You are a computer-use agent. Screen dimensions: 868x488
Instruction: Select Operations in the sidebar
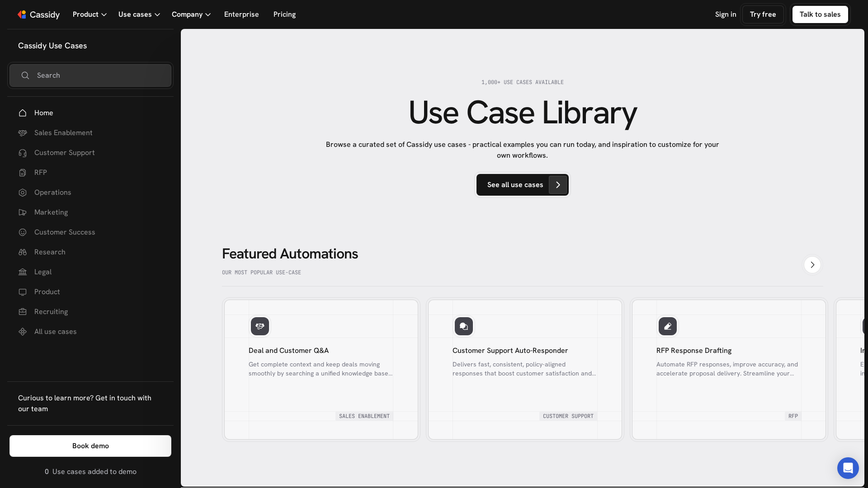tap(52, 192)
